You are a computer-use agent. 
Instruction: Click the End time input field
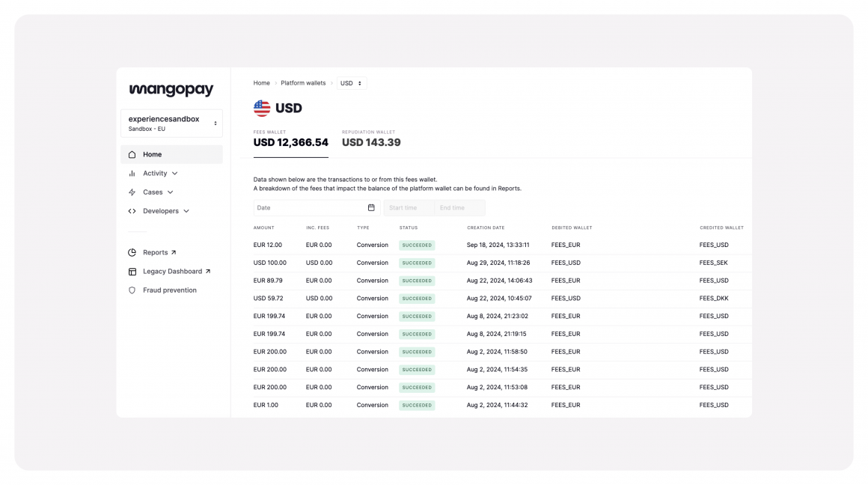(459, 208)
